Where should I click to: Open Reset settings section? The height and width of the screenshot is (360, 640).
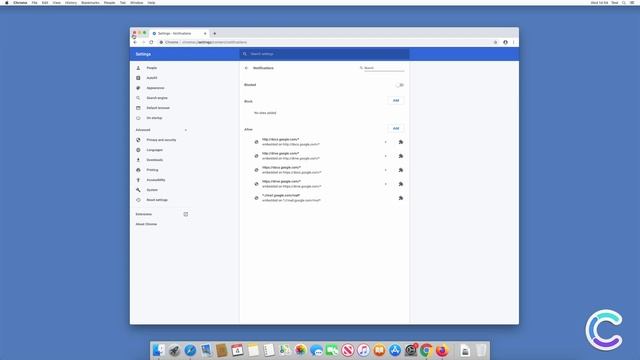(x=157, y=200)
